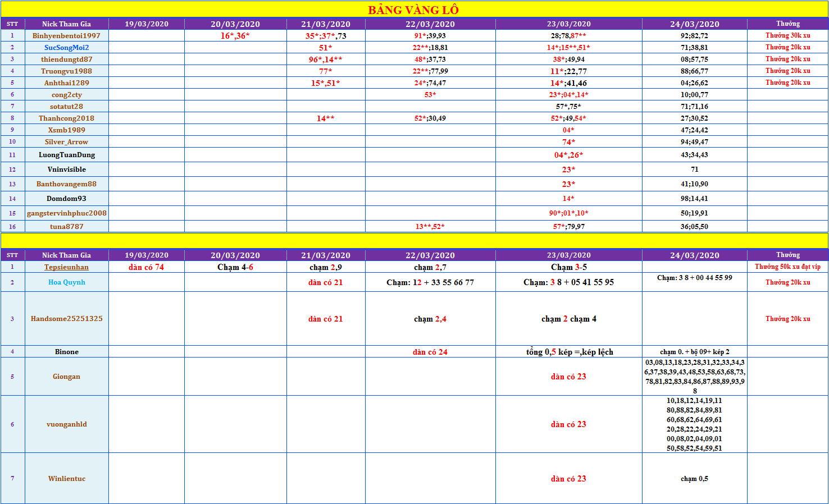
Task: Select the 28;78,87** cell
Action: [568, 35]
